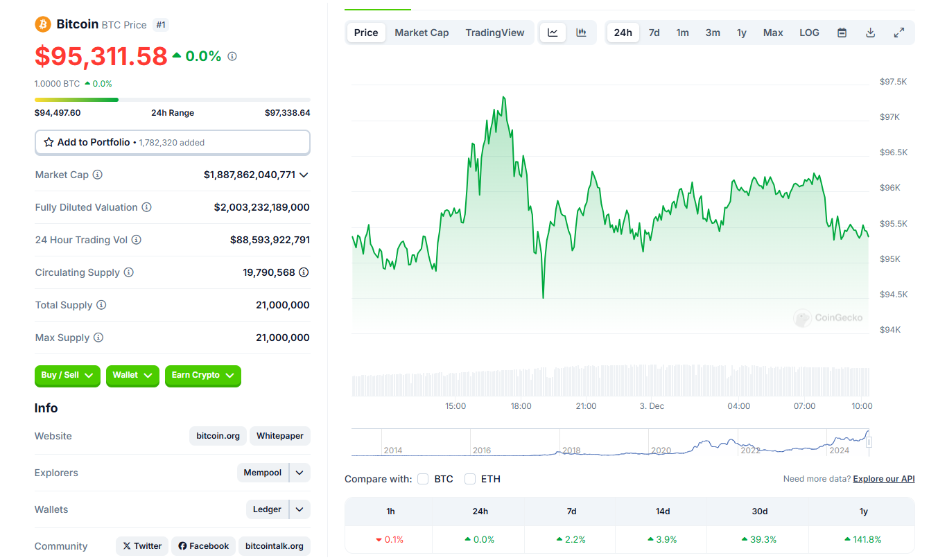Expand Market Cap value chevron
This screenshot has height=560, width=929.
304,175
